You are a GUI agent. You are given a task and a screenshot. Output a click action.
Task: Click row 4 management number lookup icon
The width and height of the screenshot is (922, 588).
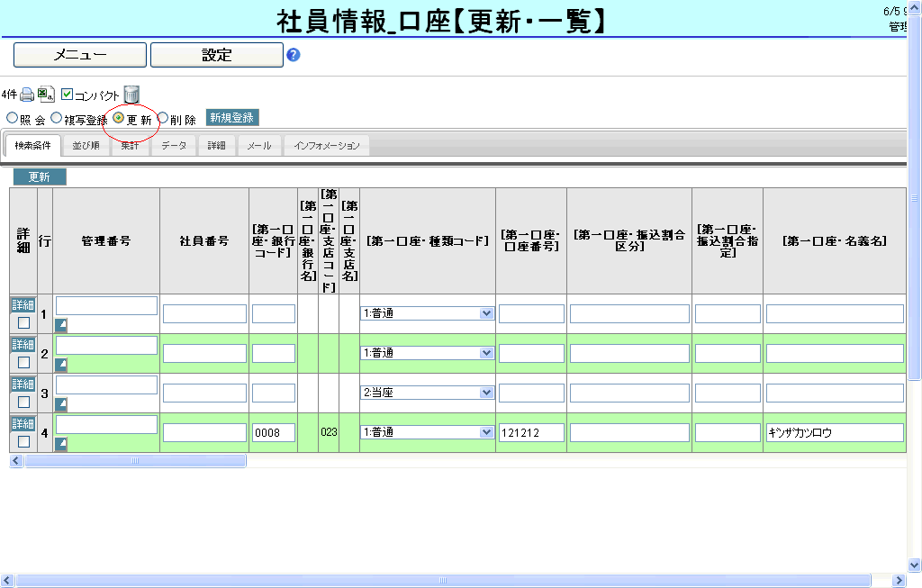click(61, 444)
